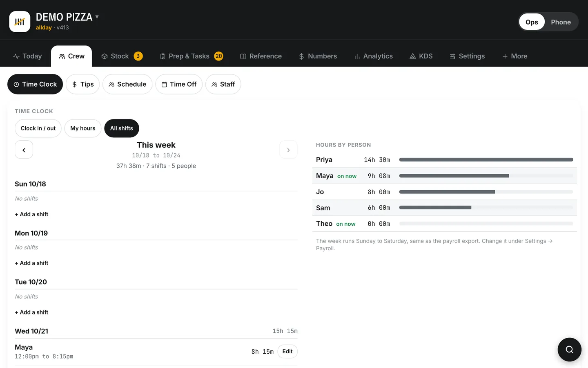Viewport: 588px width, 368px height.
Task: Click the 37h 38m week summary text
Action: 156,166
